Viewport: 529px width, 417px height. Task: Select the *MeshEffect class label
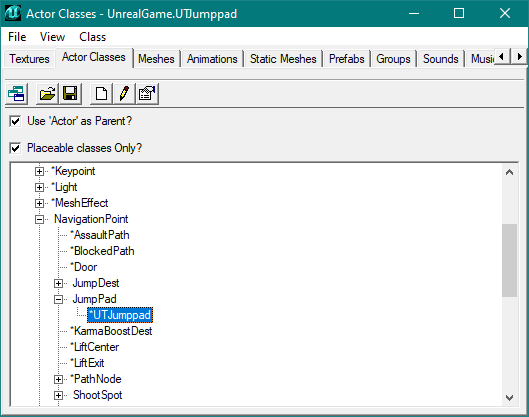80,203
